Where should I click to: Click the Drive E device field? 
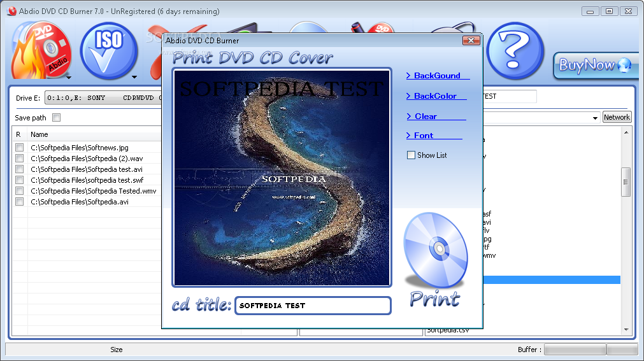(x=103, y=98)
